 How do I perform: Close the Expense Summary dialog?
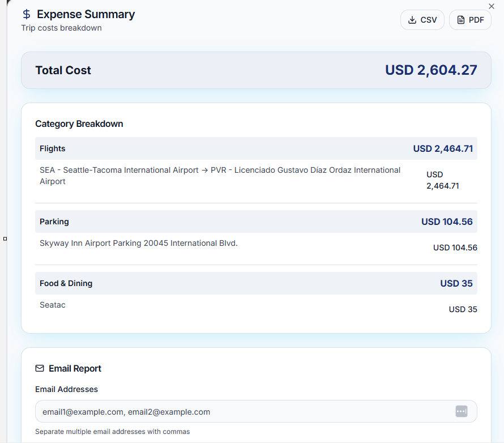(x=491, y=6)
